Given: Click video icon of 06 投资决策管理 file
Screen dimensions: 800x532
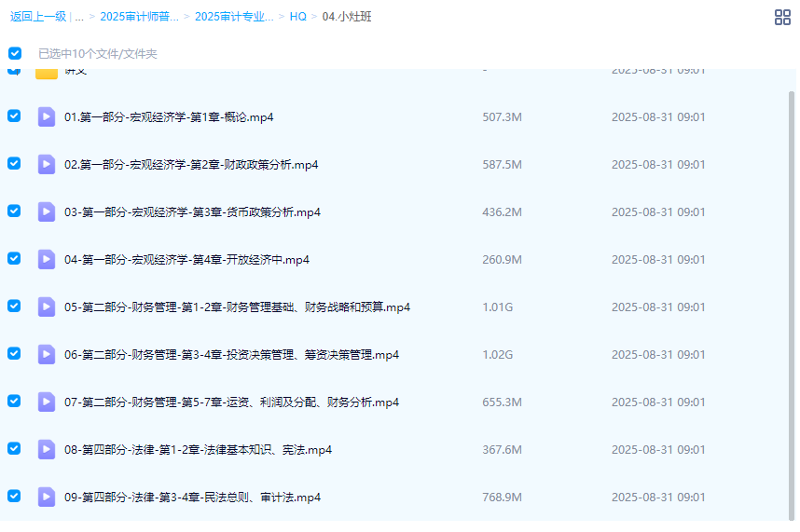Looking at the screenshot, I should [47, 354].
